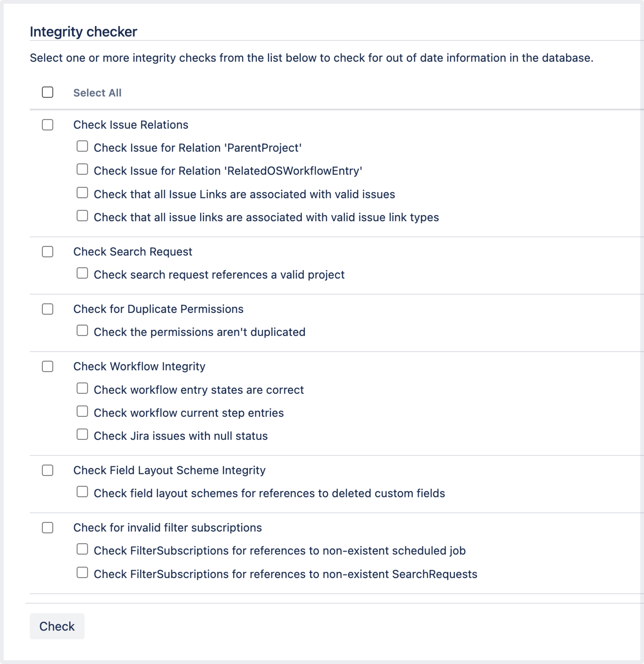Check search request valid project checkbox
This screenshot has height=664, width=644.
tap(82, 273)
